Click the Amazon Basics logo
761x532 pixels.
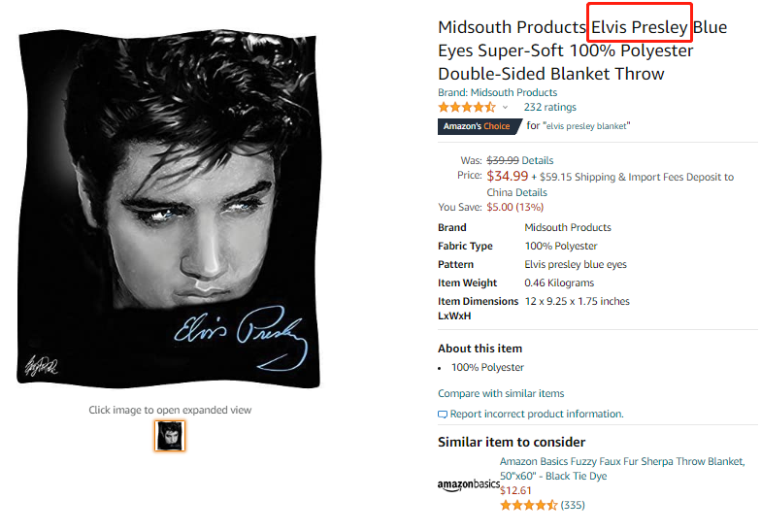pos(468,483)
